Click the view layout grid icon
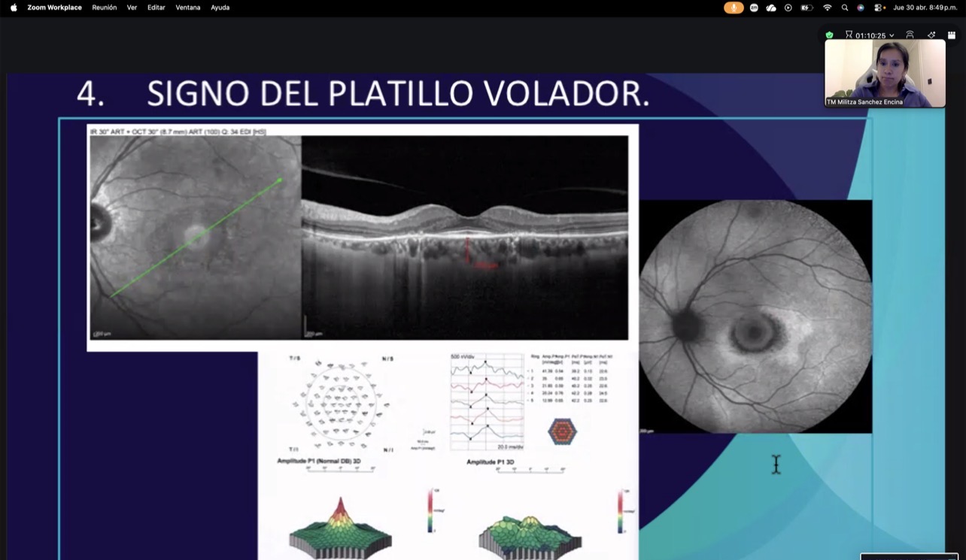 pyautogui.click(x=951, y=35)
